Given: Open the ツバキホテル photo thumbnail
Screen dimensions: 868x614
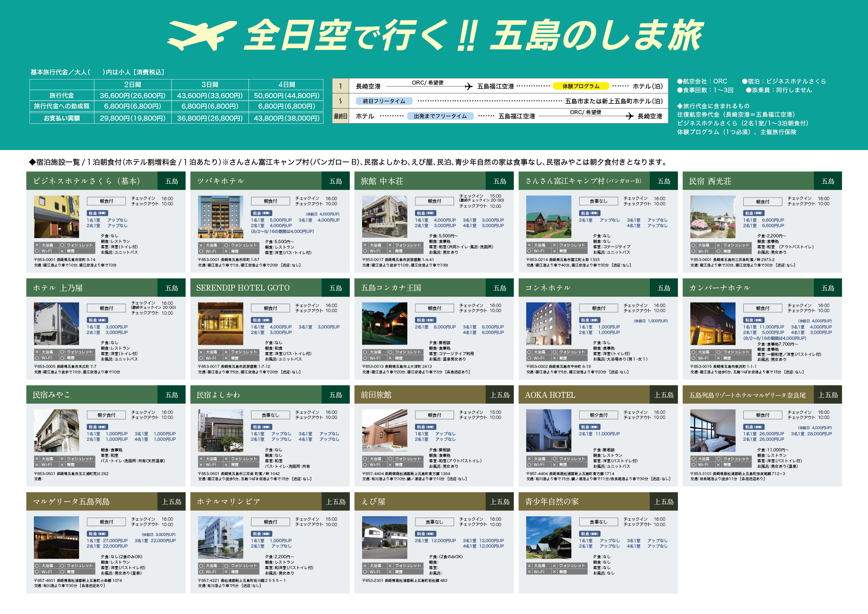Looking at the screenshot, I should pyautogui.click(x=220, y=217).
